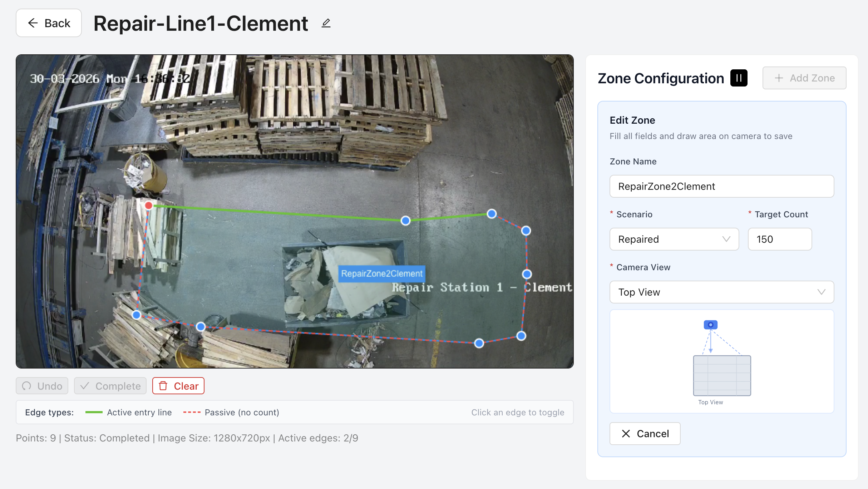
Task: Expand the Camera View dropdown
Action: coord(721,292)
